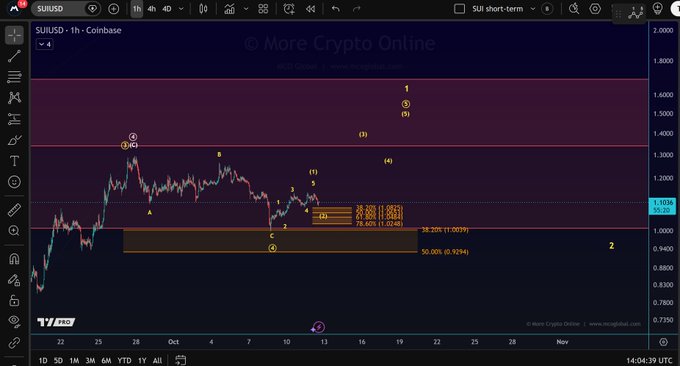
Task: Open the Fibonacci retracement tools
Action: [x=14, y=77]
